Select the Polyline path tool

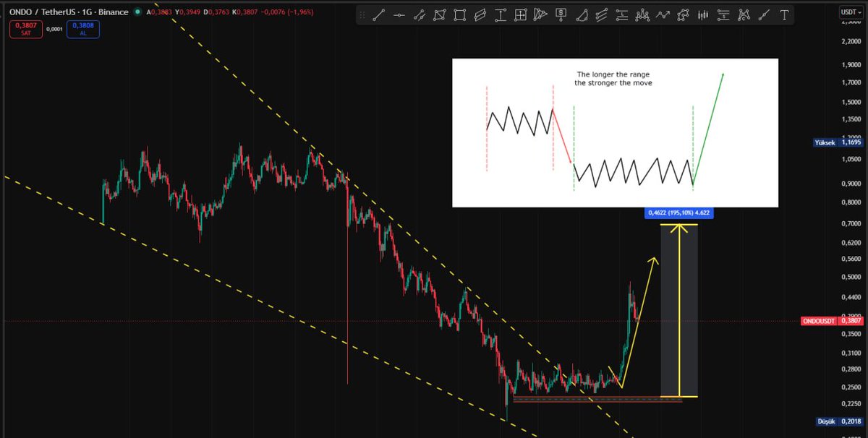click(683, 15)
